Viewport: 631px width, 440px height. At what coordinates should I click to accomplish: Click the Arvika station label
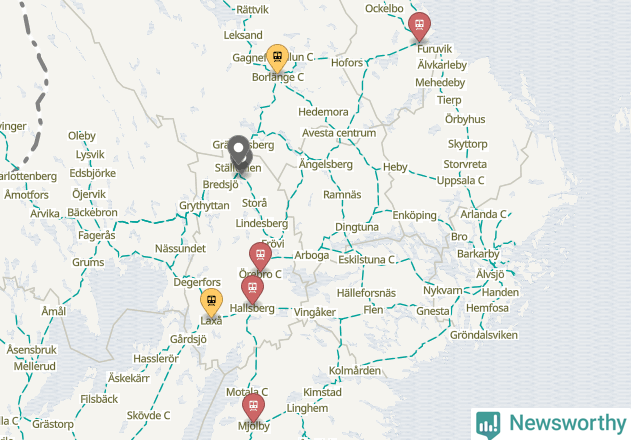click(x=45, y=213)
